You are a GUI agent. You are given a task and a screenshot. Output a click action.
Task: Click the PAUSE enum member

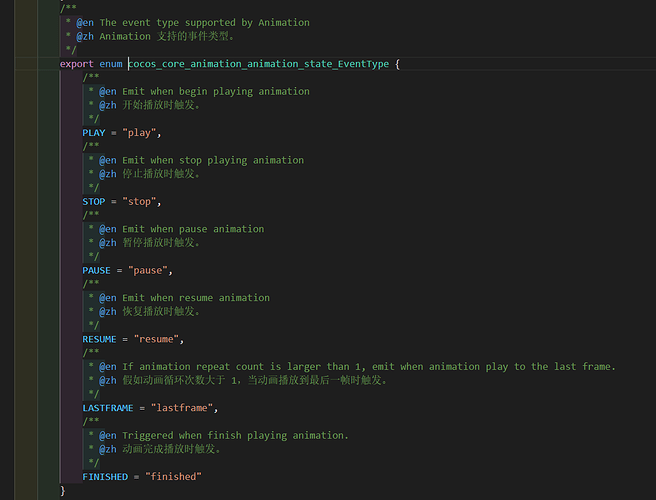(x=98, y=270)
